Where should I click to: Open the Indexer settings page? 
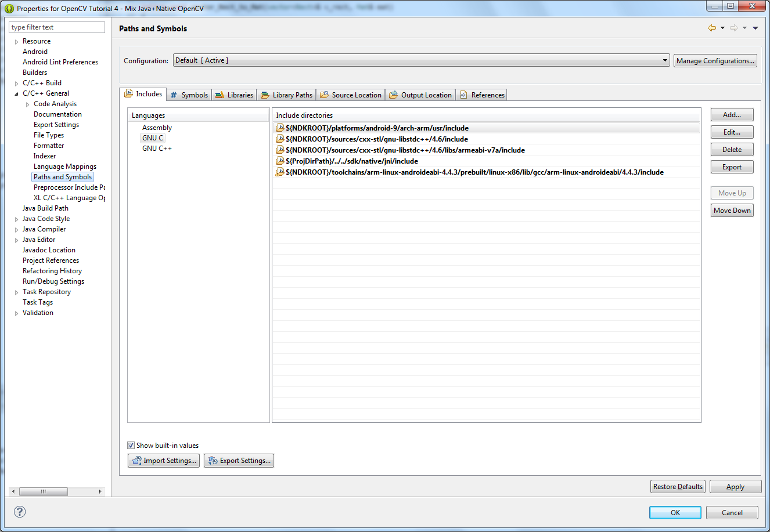[45, 156]
